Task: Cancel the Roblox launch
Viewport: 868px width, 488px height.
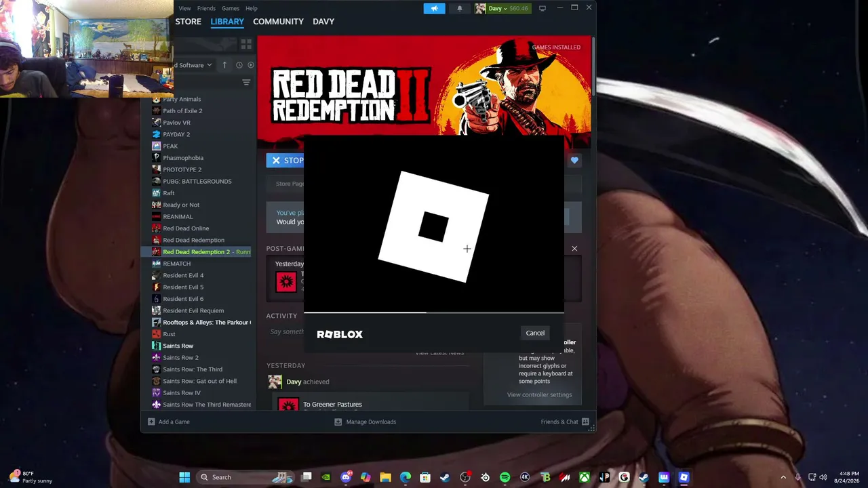Action: (535, 333)
